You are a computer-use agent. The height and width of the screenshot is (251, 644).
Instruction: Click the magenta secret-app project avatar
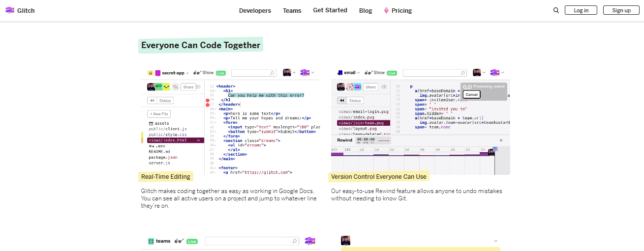click(158, 73)
